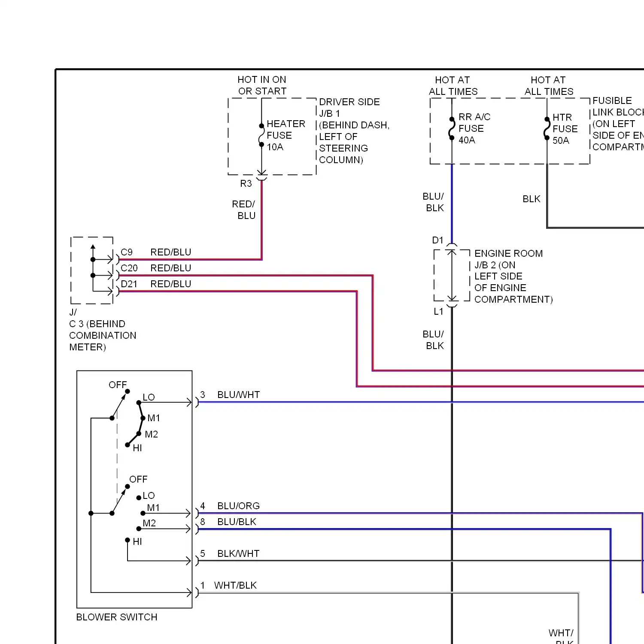
Task: Select the pin 5 BLK/WHT wire label
Action: 230,553
